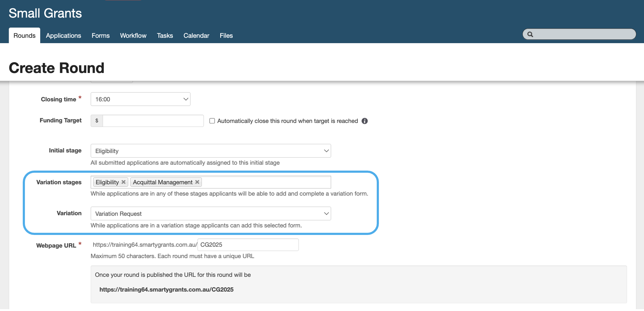Remove the Eligibility variation stage tag
The height and width of the screenshot is (311, 644).
[x=124, y=182]
